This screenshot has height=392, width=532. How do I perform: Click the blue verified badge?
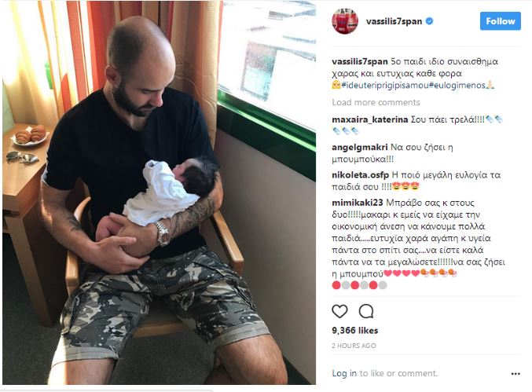(x=429, y=21)
